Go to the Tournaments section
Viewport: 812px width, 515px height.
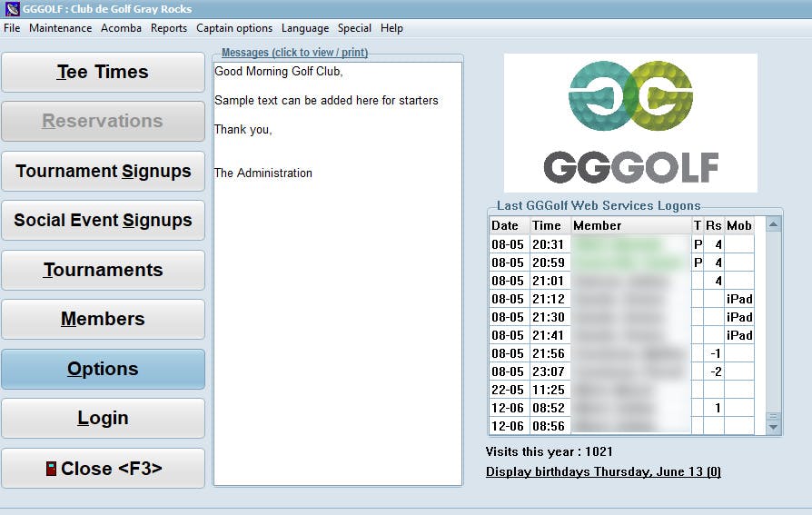(x=103, y=270)
